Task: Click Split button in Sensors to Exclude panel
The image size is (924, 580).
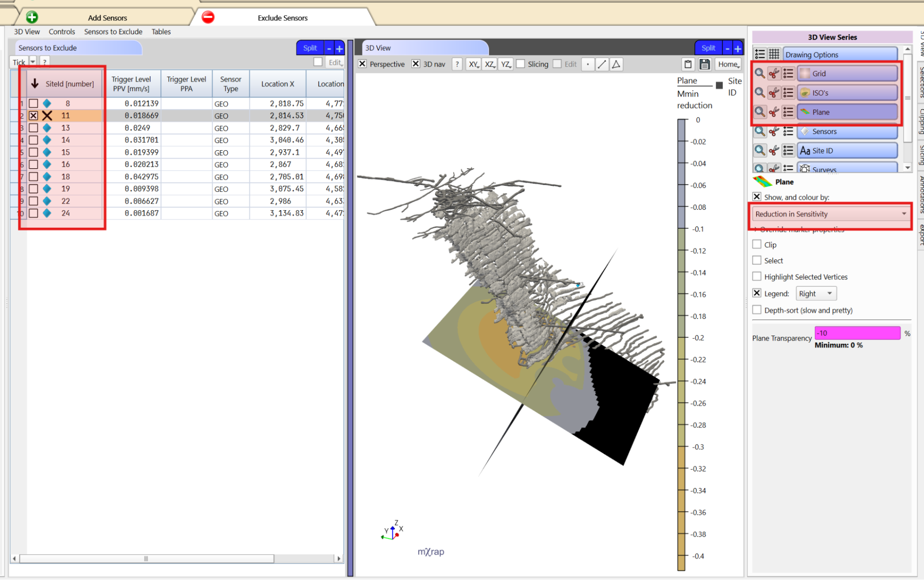Action: pos(310,48)
